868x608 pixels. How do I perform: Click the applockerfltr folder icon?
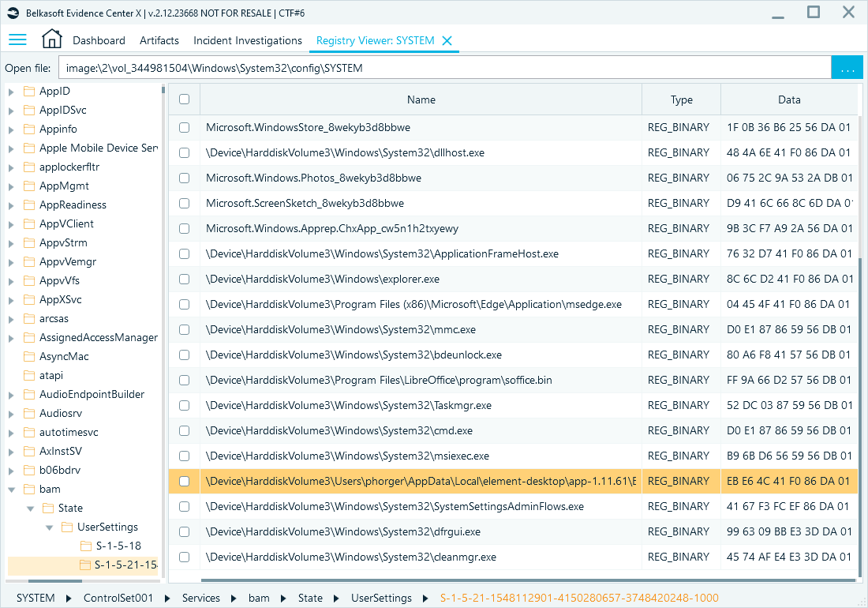(29, 167)
